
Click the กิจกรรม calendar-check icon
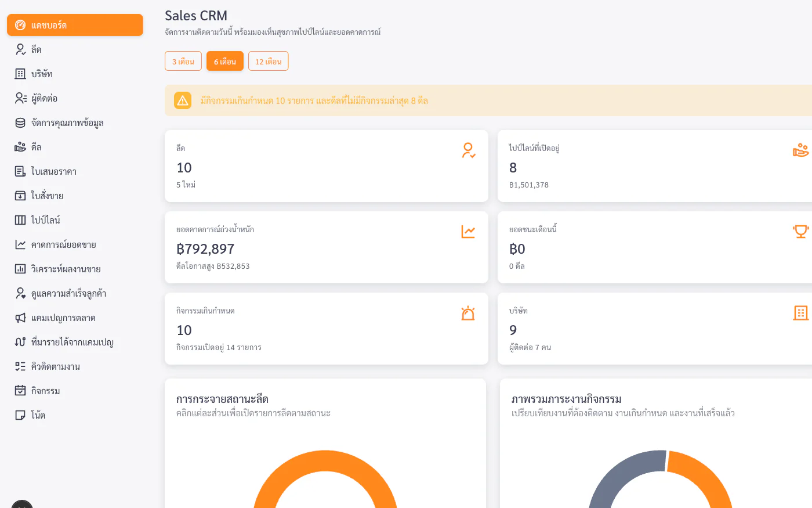20,391
